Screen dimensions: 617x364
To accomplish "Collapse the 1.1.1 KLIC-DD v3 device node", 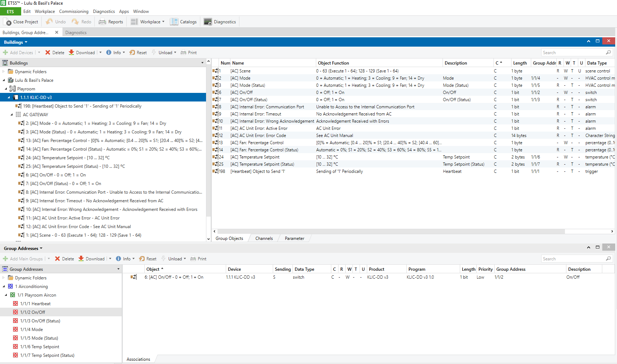I will click(9, 97).
